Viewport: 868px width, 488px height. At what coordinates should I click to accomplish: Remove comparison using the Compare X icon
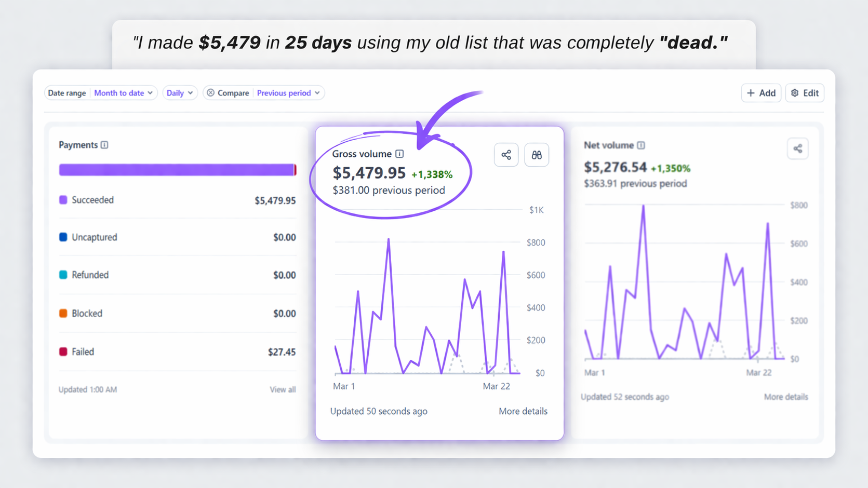(x=210, y=93)
